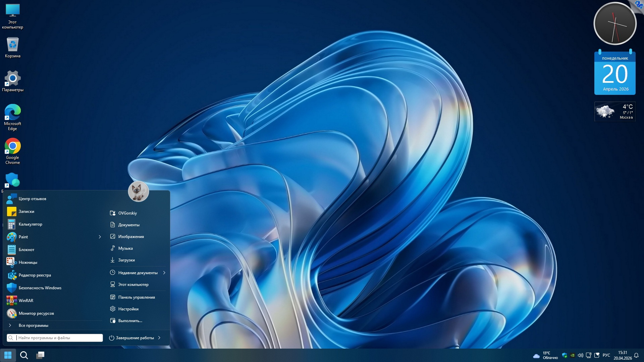Open the notifications bell icon
The height and width of the screenshot is (362, 644).
click(x=636, y=355)
